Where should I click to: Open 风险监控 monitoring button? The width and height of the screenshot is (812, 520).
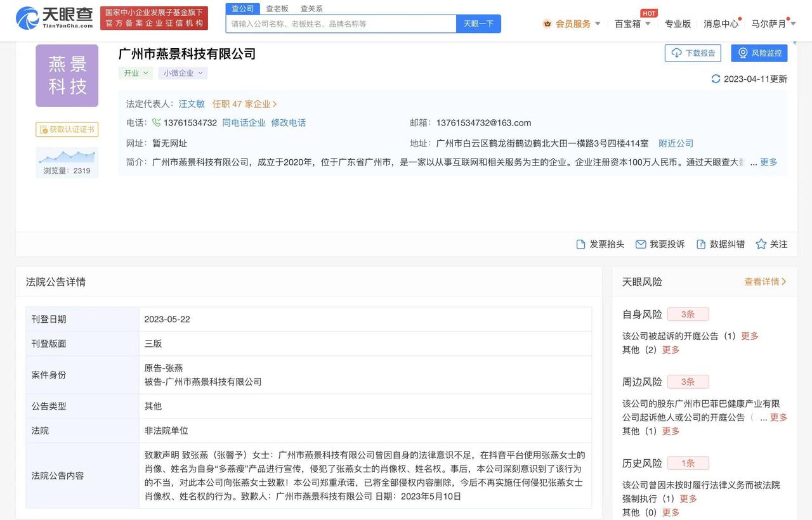pyautogui.click(x=759, y=53)
